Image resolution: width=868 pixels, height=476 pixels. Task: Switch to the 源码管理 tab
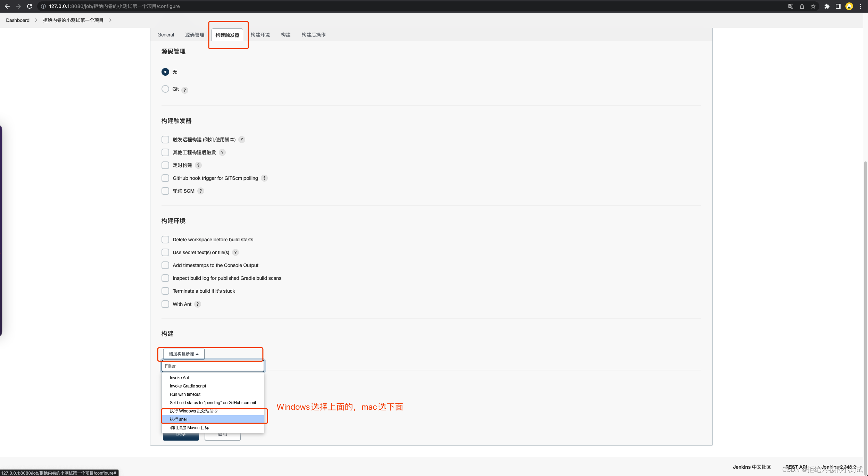tap(195, 35)
